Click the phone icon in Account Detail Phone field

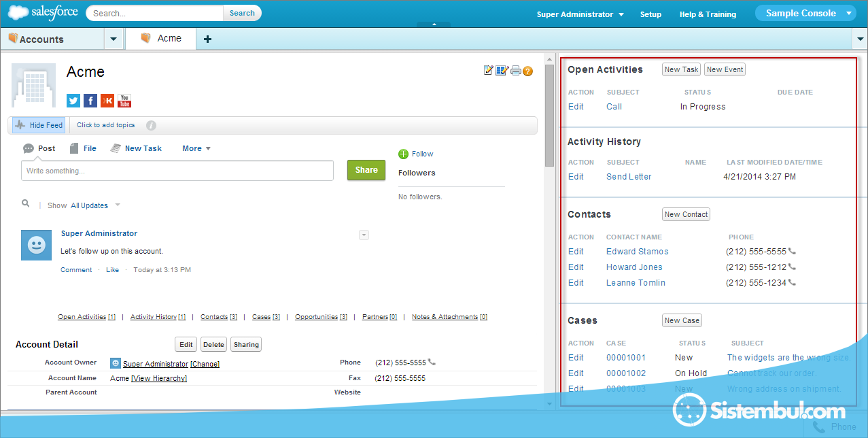[x=432, y=362]
